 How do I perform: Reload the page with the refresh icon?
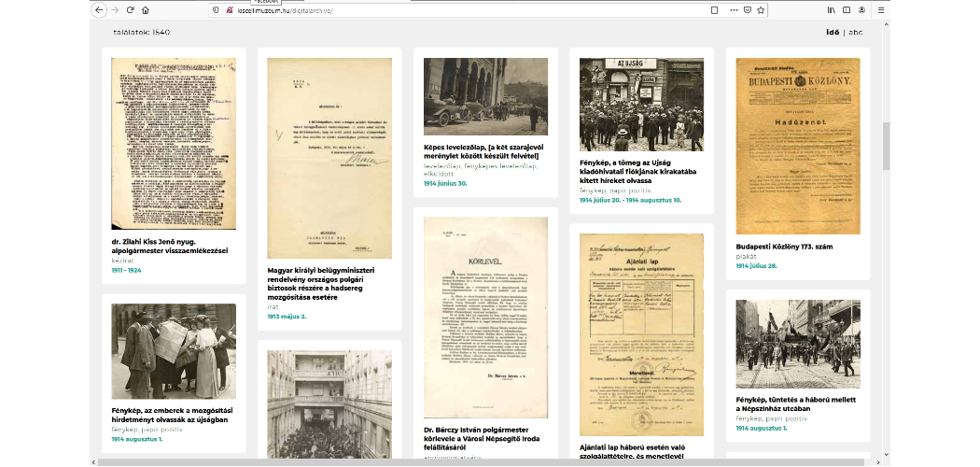(130, 9)
